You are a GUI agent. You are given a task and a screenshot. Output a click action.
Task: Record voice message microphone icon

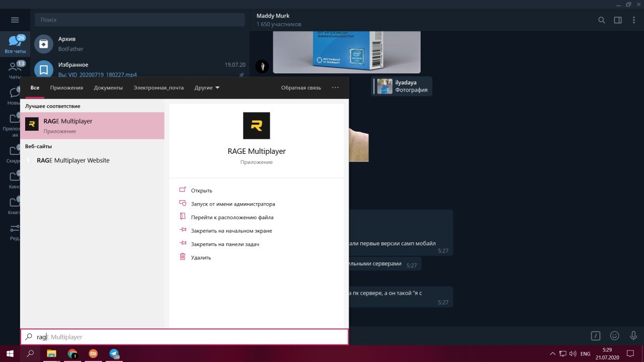coord(633,335)
